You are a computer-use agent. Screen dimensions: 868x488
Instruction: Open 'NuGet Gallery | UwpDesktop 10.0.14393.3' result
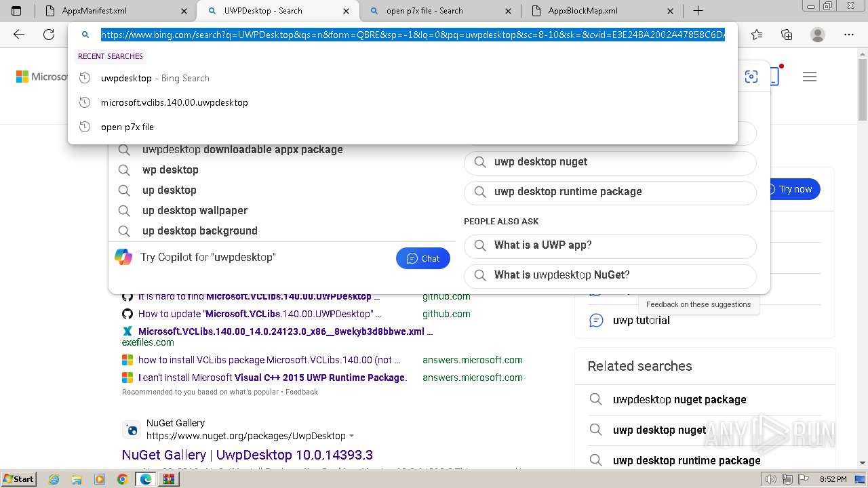(248, 455)
